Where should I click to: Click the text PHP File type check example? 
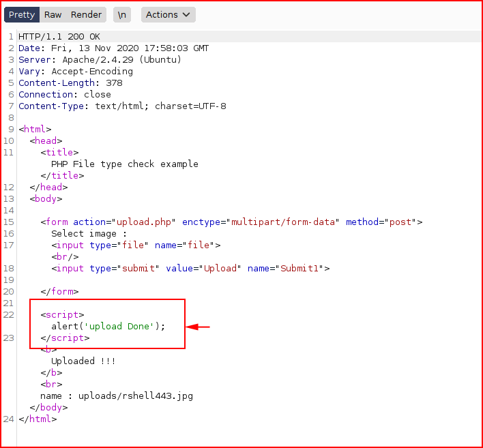(125, 164)
